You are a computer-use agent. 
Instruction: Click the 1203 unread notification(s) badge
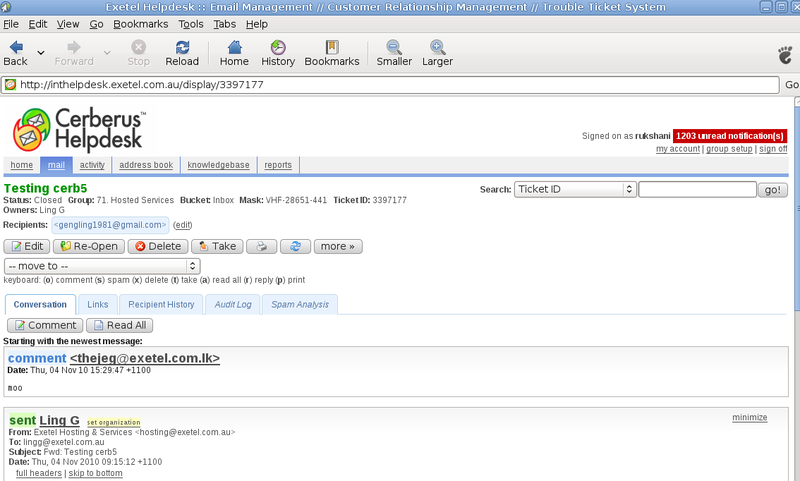[x=730, y=136]
